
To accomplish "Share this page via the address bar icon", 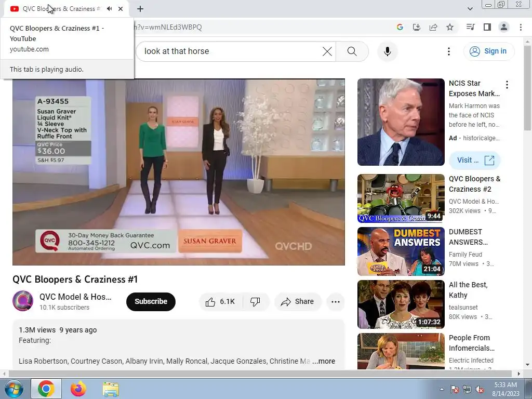I will click(433, 27).
